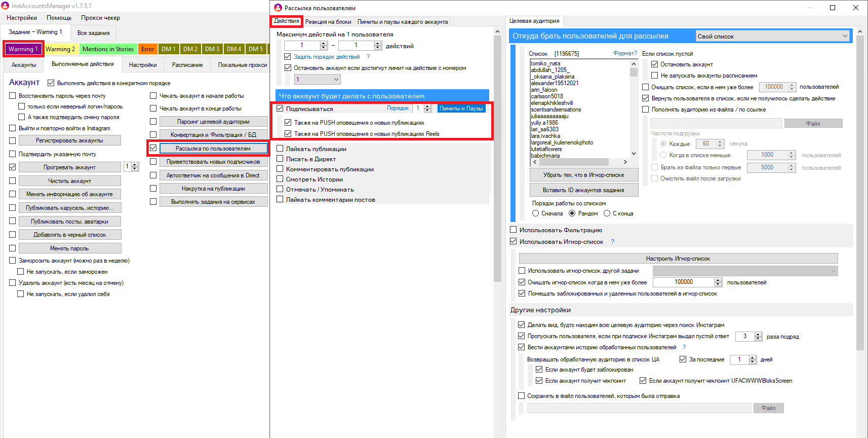Open the Расписание tab
This screenshot has height=438, width=868.
pos(187,65)
